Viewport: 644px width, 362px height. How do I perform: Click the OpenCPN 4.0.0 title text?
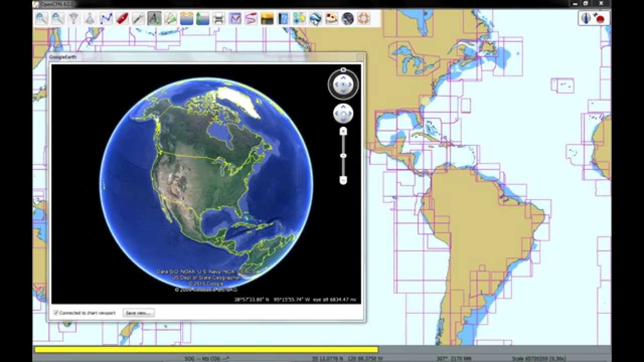57,4
